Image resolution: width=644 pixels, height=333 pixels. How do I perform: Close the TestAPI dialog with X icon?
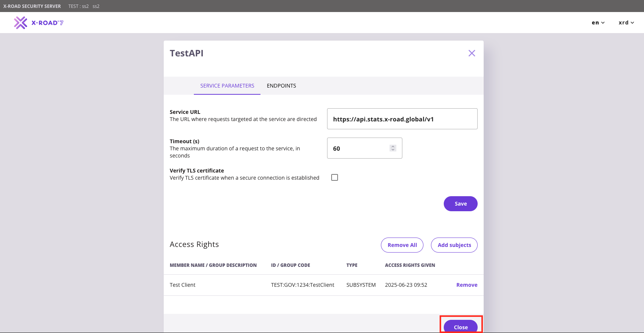[x=472, y=53]
